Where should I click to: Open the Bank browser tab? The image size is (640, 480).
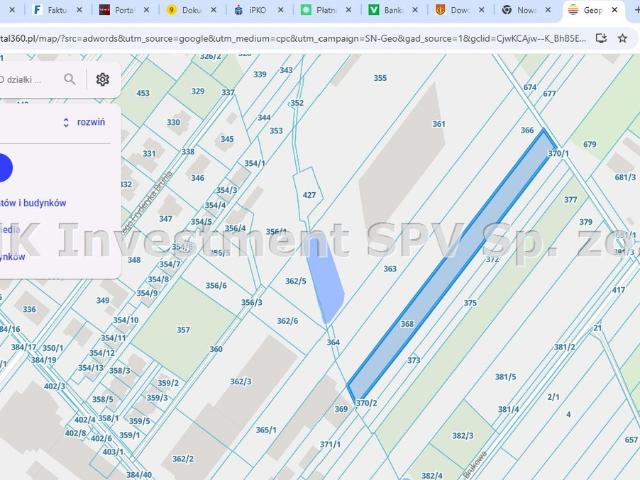coord(387,10)
